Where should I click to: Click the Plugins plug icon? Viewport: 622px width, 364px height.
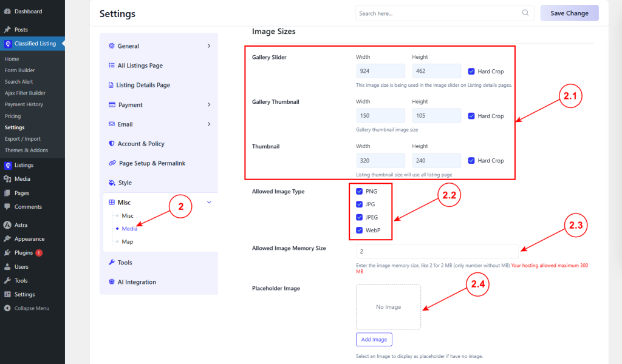tap(7, 253)
